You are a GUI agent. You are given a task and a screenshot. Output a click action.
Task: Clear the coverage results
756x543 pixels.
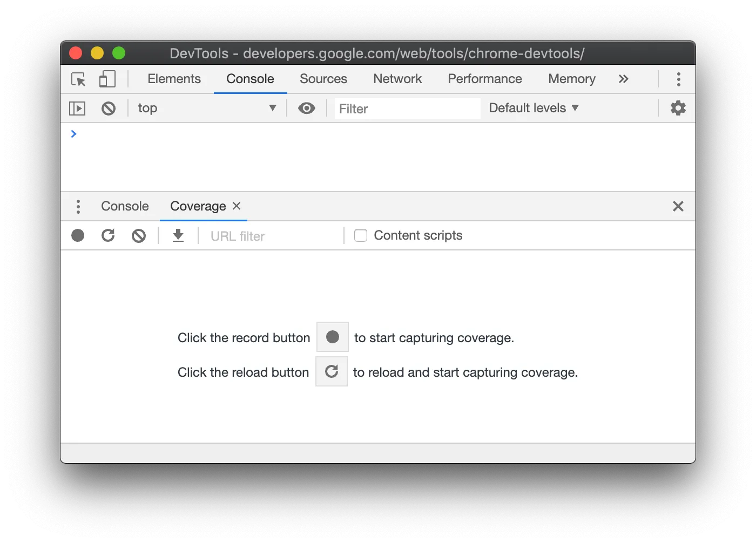tap(139, 235)
